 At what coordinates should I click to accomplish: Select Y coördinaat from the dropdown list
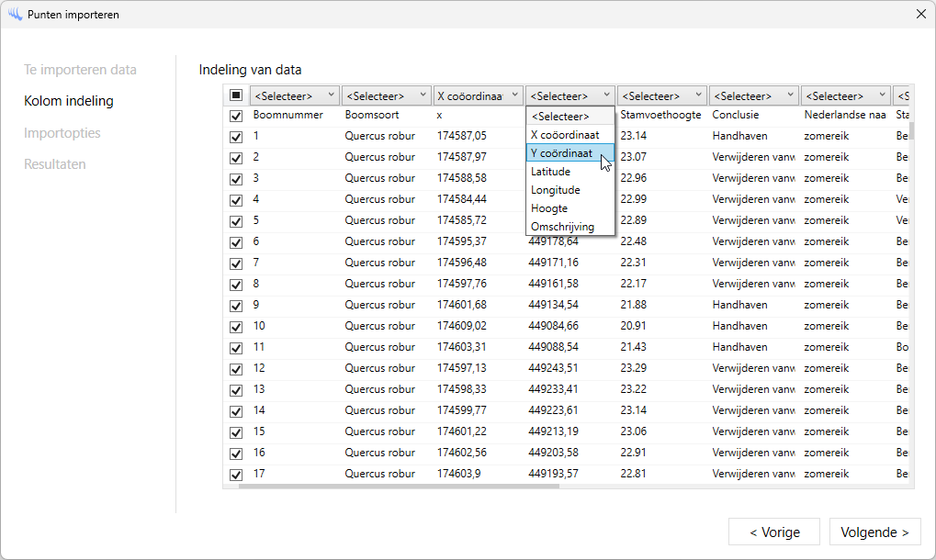tap(561, 153)
